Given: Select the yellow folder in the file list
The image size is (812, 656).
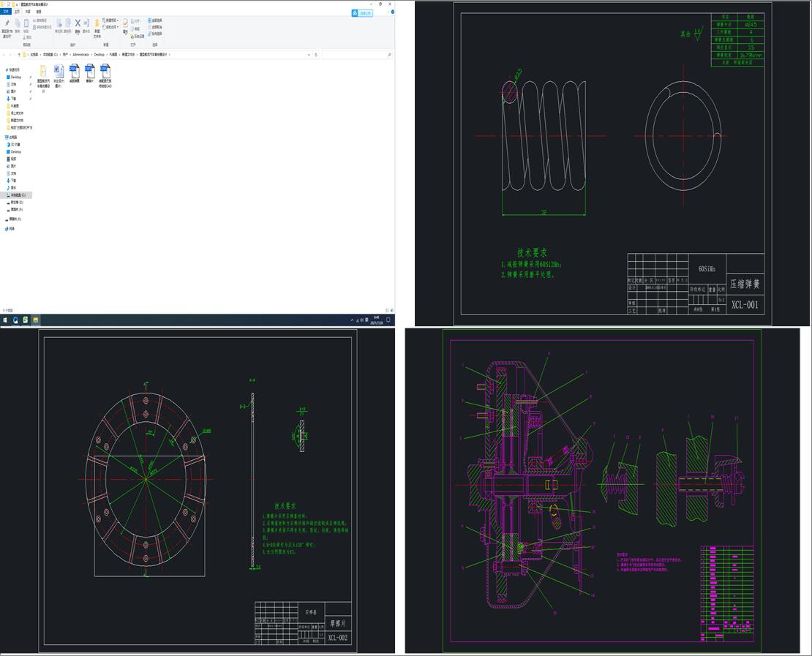Looking at the screenshot, I should click(x=43, y=72).
